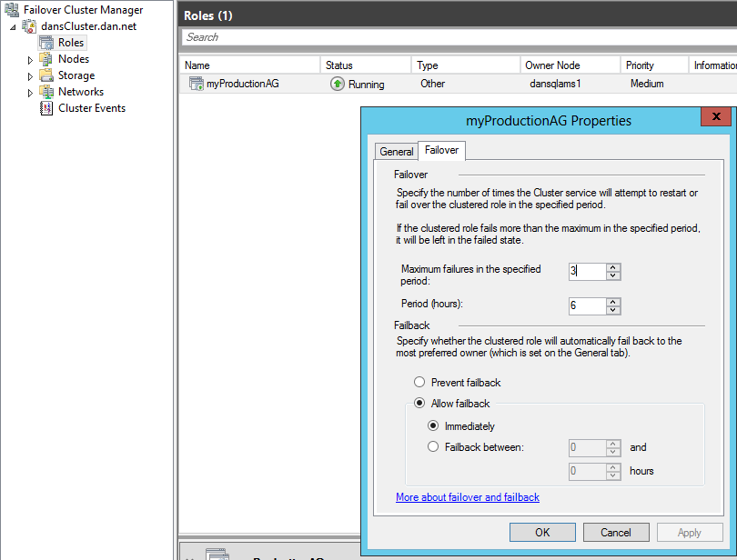The width and height of the screenshot is (737, 560).
Task: Click the Search roles field
Action: click(455, 37)
